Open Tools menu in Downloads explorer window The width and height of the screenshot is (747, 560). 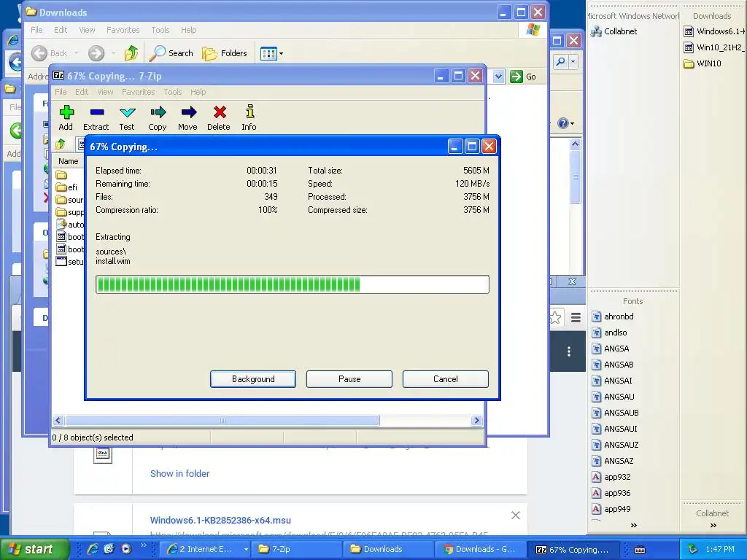(x=160, y=30)
